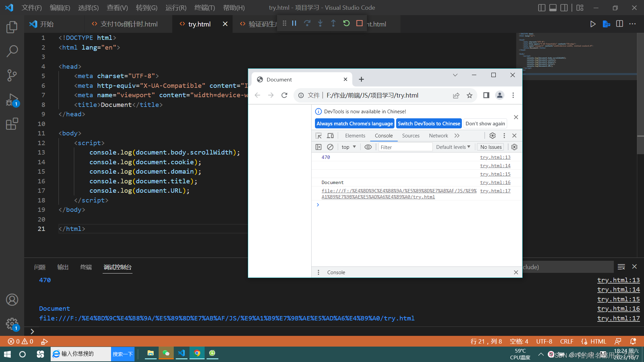Toggle bottom panel layout icon
644x362 pixels.
click(x=553, y=8)
